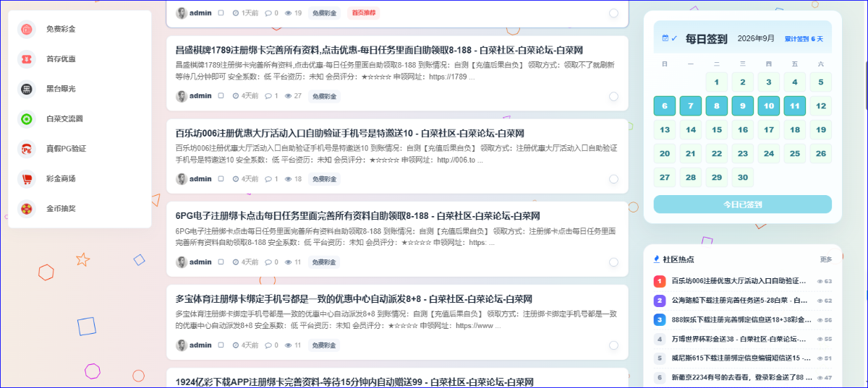This screenshot has width=868, height=388.
Task: Select calendar day 12
Action: (820, 106)
